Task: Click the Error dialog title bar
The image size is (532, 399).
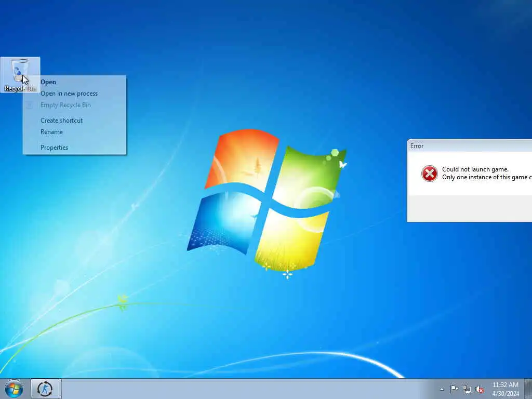Action: (470, 146)
